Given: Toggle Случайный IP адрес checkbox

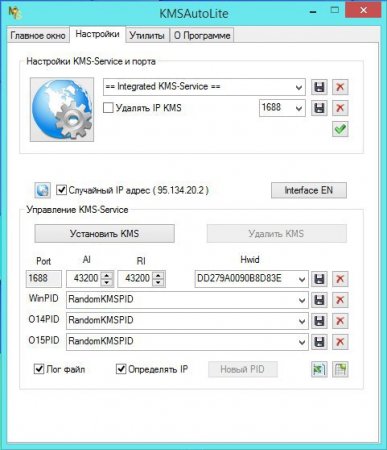Looking at the screenshot, I should tap(61, 190).
